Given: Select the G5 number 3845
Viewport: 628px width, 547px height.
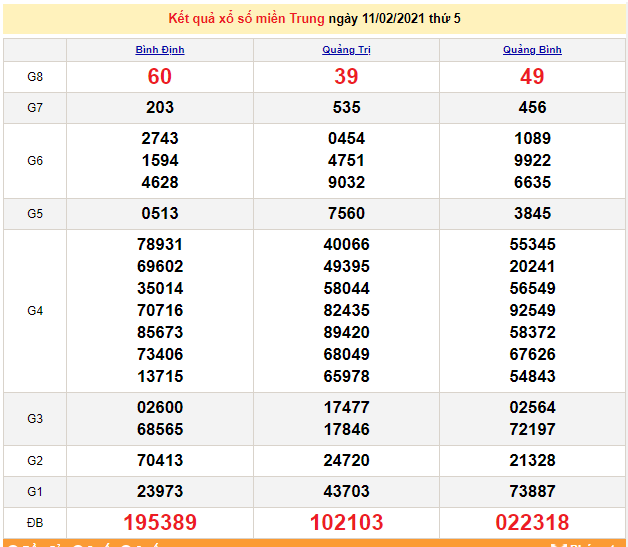Looking at the screenshot, I should click(532, 213).
